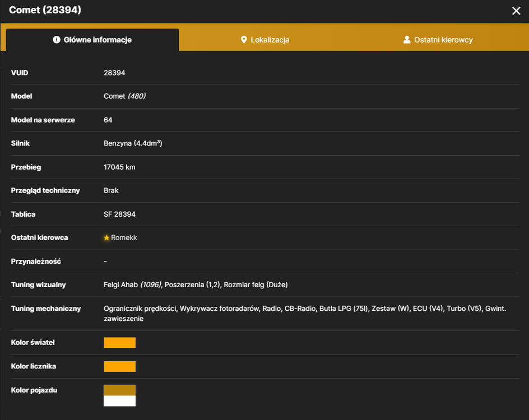
Task: Click the Kolor licznika row label
Action: (x=34, y=366)
